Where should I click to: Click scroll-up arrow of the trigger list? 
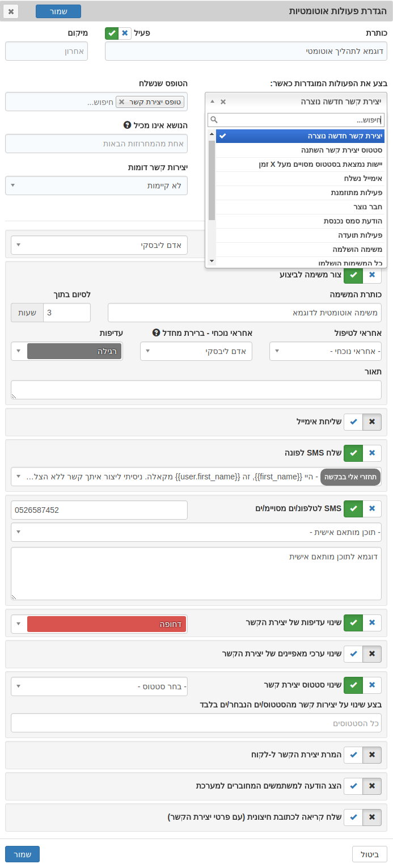click(x=212, y=135)
